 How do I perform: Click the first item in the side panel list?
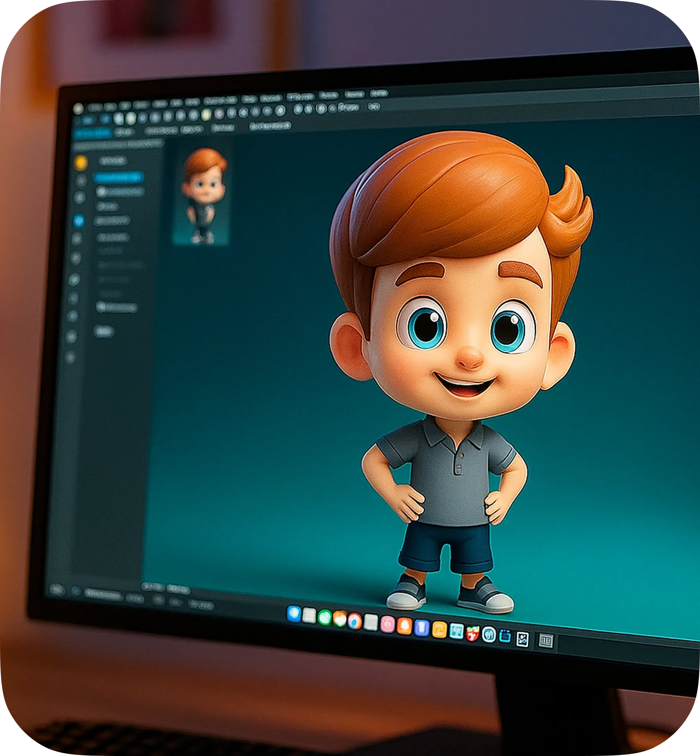click(x=112, y=161)
